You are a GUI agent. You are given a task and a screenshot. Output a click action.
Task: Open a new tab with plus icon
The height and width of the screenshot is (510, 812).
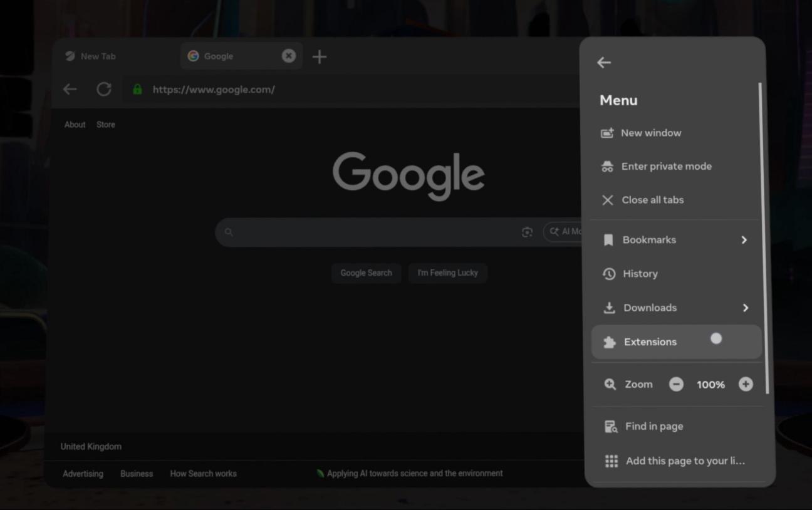(x=320, y=57)
